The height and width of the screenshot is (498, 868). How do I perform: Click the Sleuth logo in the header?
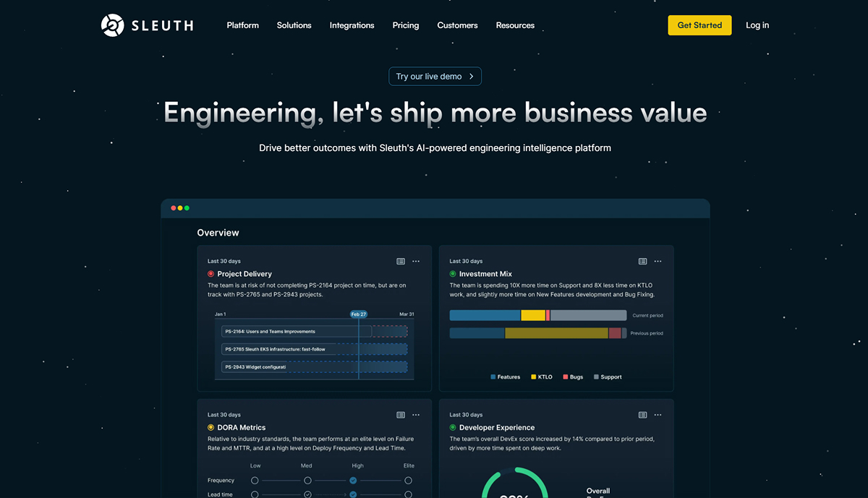click(147, 25)
